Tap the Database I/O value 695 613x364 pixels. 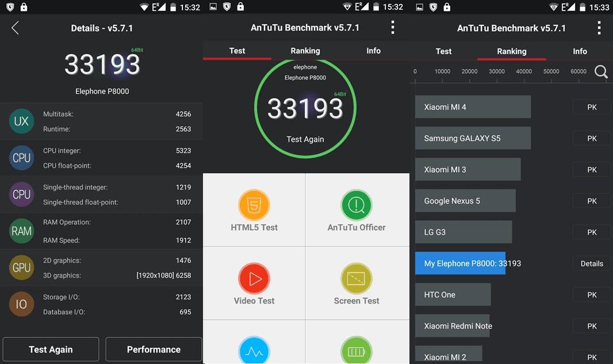(185, 312)
